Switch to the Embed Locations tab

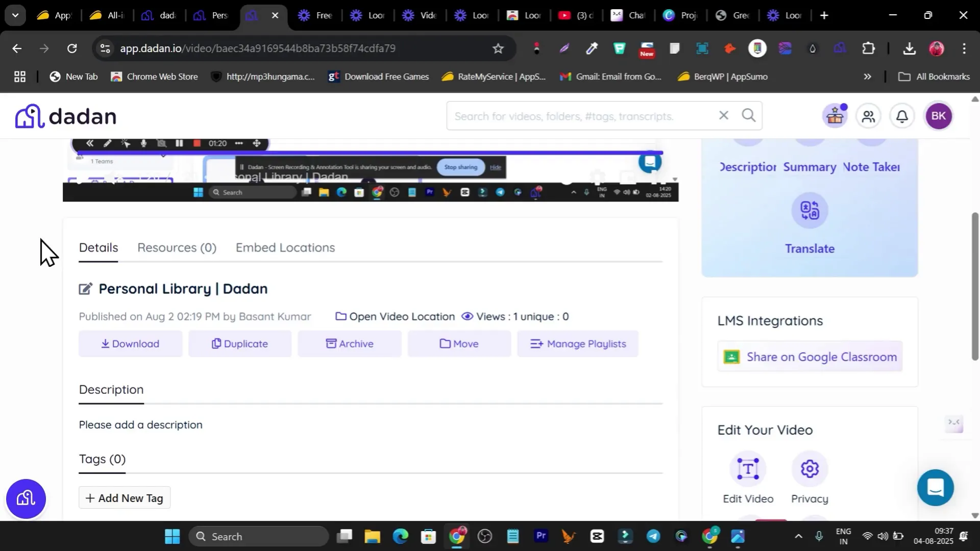[285, 247]
